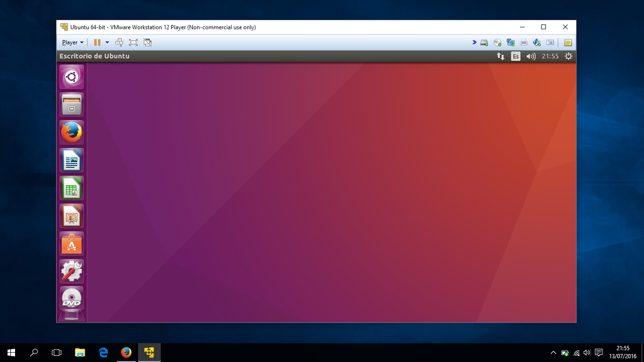Enter full screen mode
This screenshot has width=644, height=362.
[x=133, y=42]
